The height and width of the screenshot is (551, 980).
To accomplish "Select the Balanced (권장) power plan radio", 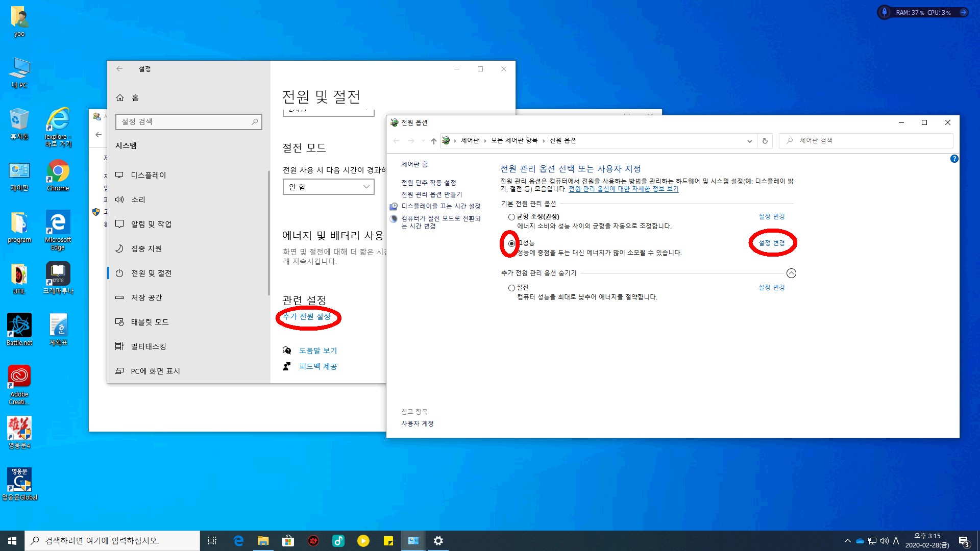I will pyautogui.click(x=511, y=217).
